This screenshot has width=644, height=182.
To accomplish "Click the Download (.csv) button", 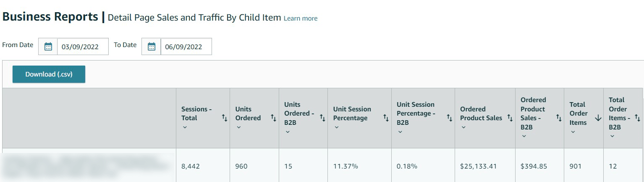I will coord(49,74).
